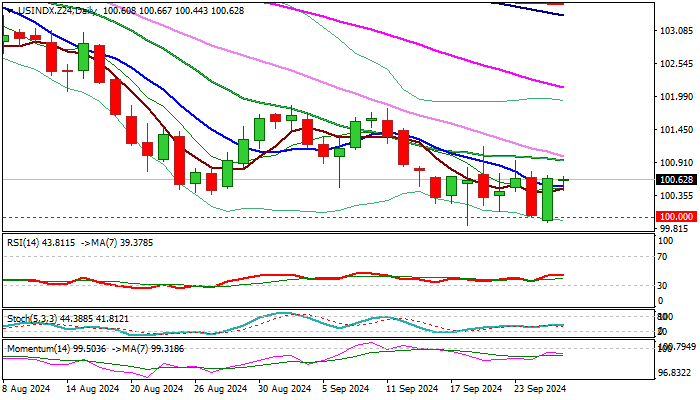Click the 23 Sep 2024 date label
This screenshot has width=700, height=400.
[x=542, y=390]
